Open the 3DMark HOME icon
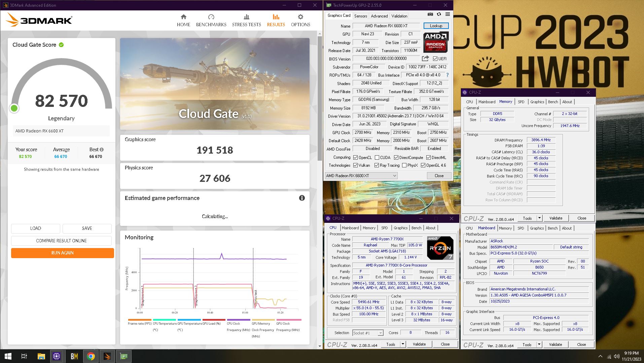The height and width of the screenshot is (363, 644). [x=183, y=17]
